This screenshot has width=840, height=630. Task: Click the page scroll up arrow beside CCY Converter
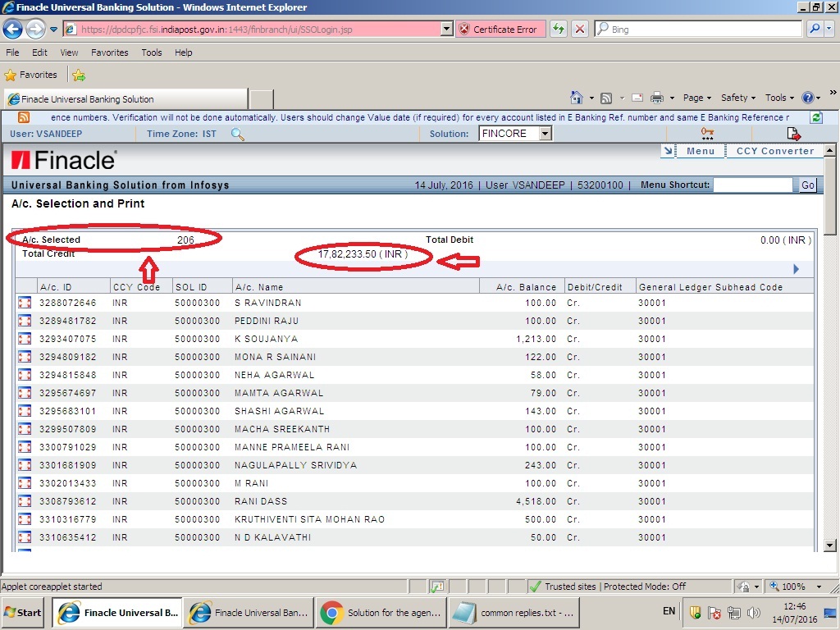[830, 150]
